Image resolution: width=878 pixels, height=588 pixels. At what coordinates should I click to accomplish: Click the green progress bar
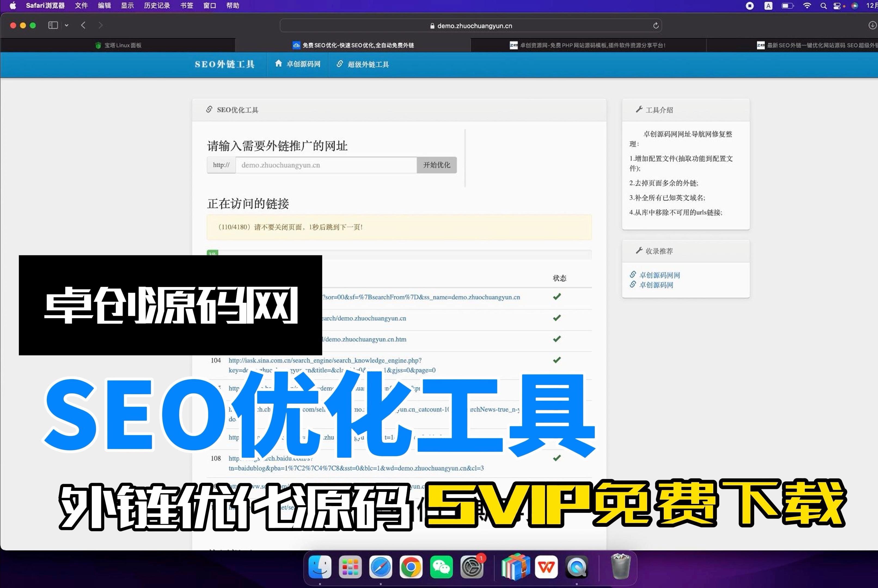click(212, 253)
